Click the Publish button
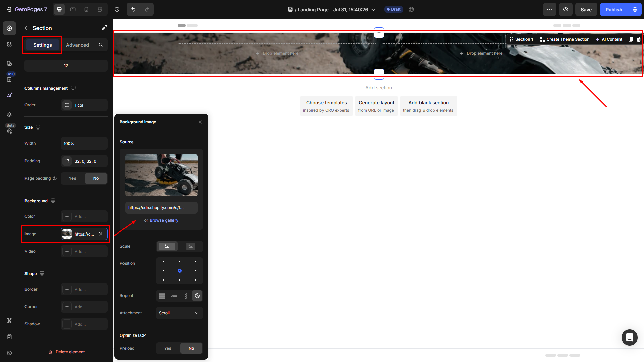 [x=613, y=9]
